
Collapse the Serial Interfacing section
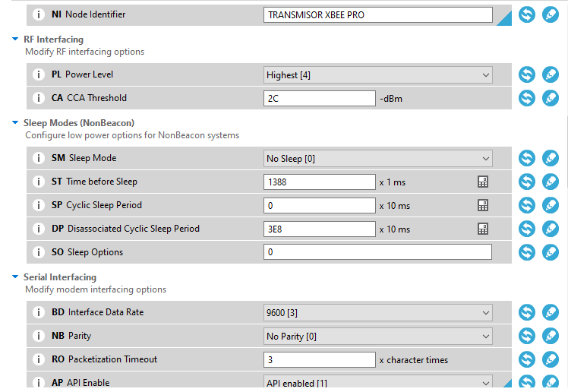[15, 277]
